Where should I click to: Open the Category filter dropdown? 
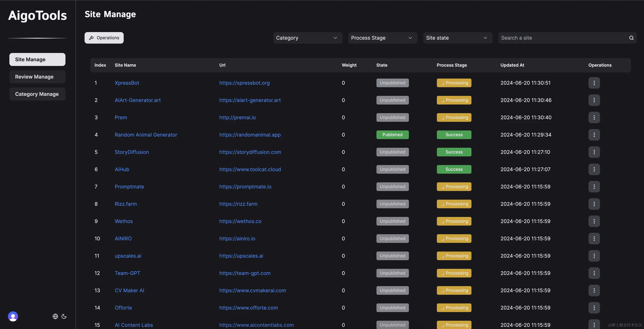(308, 38)
